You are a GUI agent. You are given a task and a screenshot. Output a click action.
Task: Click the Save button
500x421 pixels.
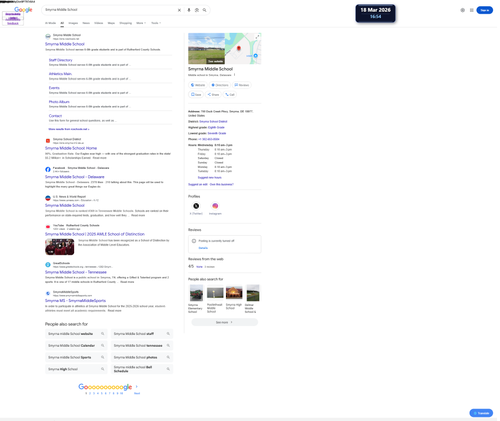[196, 95]
